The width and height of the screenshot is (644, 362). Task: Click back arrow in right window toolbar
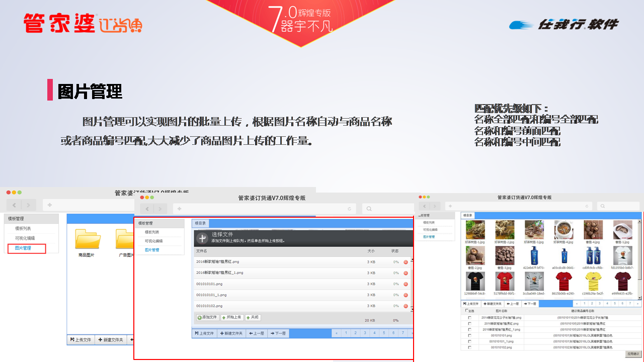pyautogui.click(x=425, y=206)
